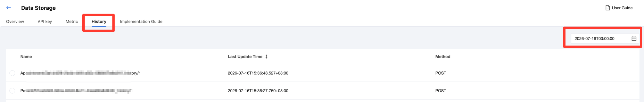Select radio button for the Pat… row
This screenshot has height=102, width=644.
(x=12, y=91)
